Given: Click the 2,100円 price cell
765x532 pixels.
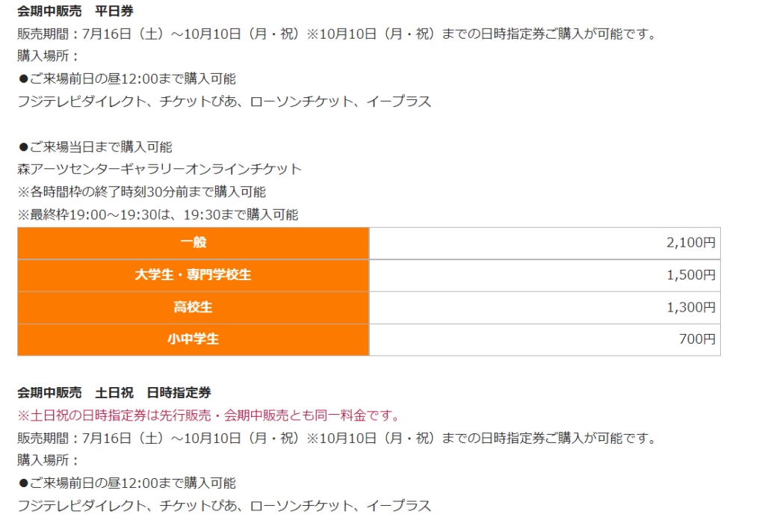Looking at the screenshot, I should pyautogui.click(x=545, y=243).
